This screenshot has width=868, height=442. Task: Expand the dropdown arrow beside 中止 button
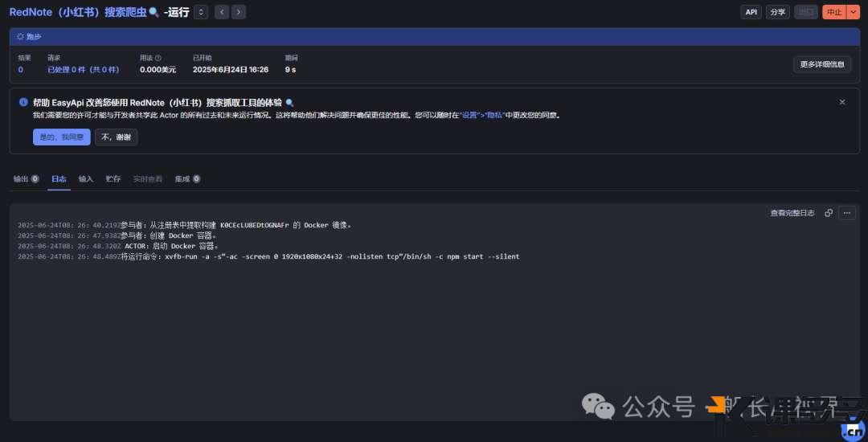tap(853, 12)
